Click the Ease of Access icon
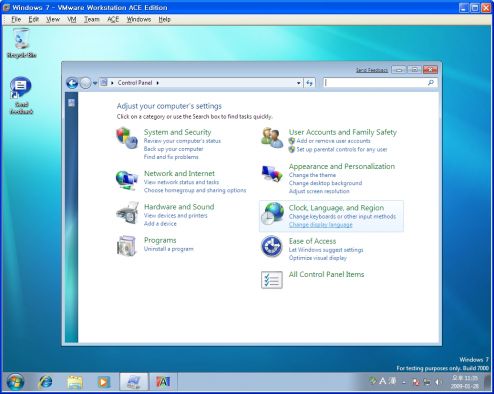This screenshot has width=494, height=394. tap(272, 246)
